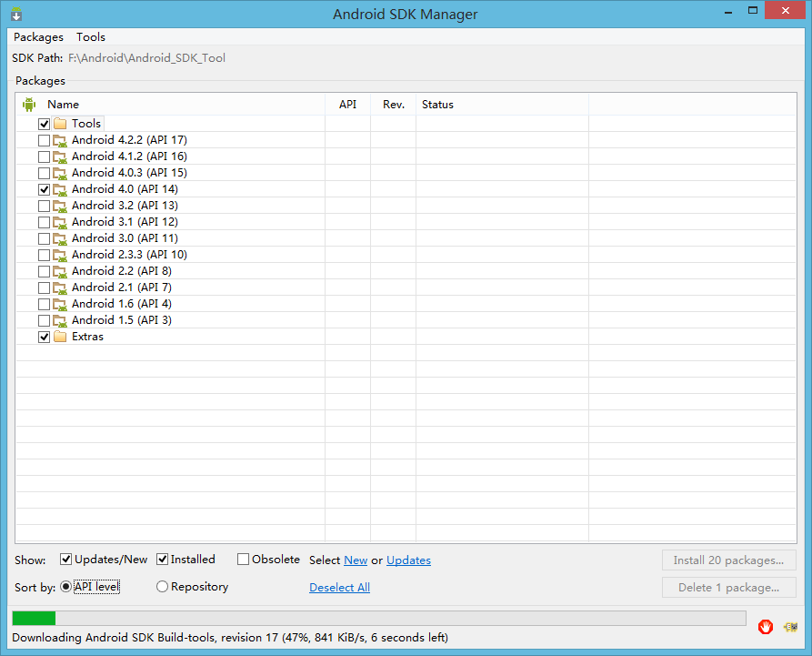Select the Tools row label
Screen dimensions: 812x656
pyautogui.click(x=86, y=124)
